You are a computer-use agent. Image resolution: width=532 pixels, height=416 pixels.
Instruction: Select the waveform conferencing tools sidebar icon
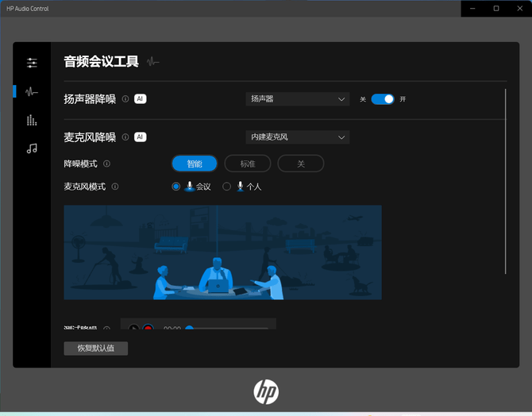point(32,91)
